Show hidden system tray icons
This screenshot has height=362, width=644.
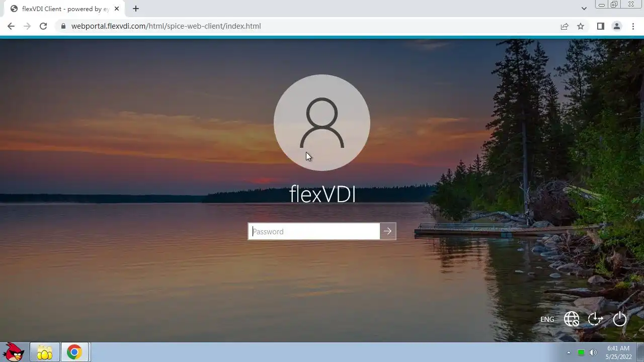point(569,352)
